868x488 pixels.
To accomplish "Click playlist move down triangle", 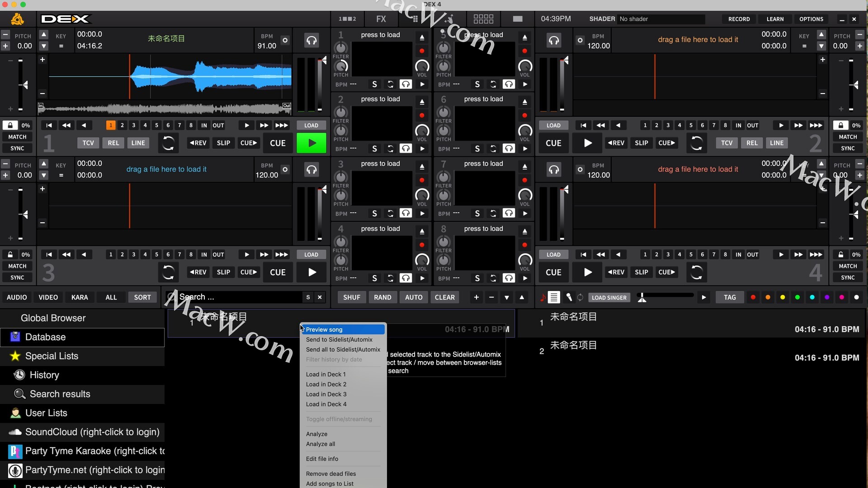I will pyautogui.click(x=506, y=297).
